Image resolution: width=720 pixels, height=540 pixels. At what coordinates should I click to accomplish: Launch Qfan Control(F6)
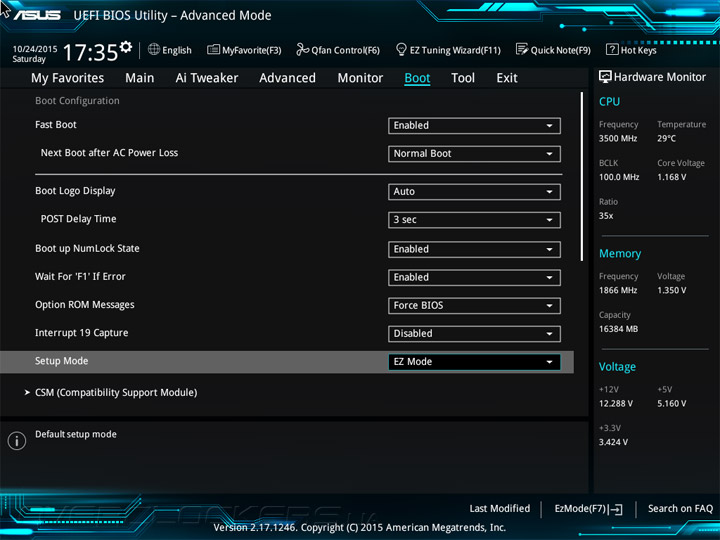(338, 50)
